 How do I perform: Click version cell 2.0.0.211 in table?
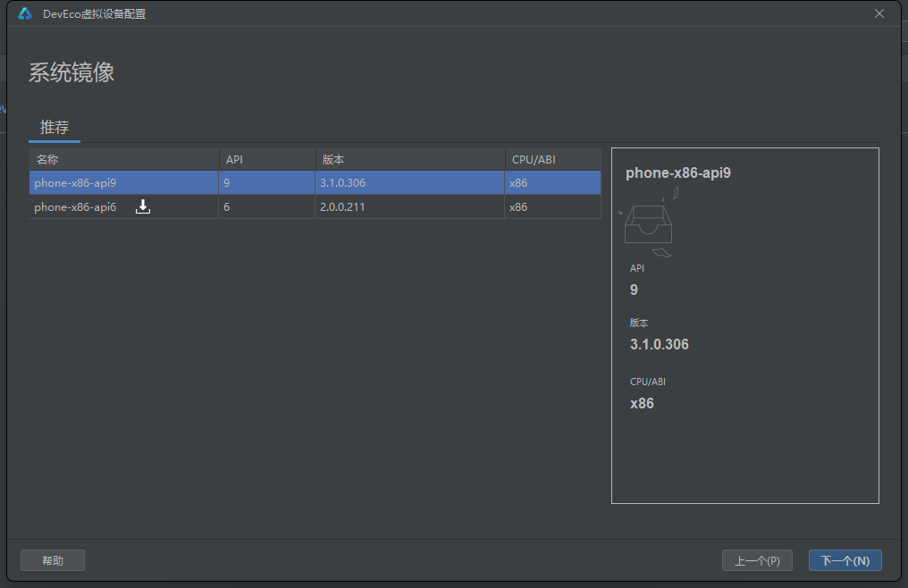point(342,206)
